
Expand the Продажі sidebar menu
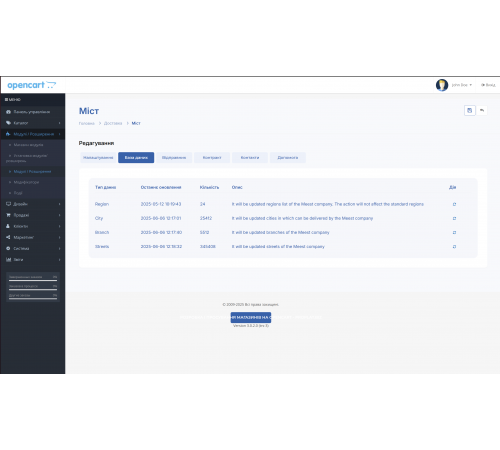click(x=32, y=215)
